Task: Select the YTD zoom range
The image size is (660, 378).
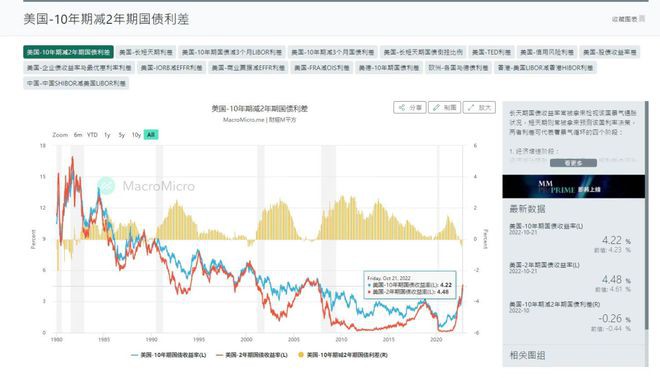Action: tap(92, 135)
